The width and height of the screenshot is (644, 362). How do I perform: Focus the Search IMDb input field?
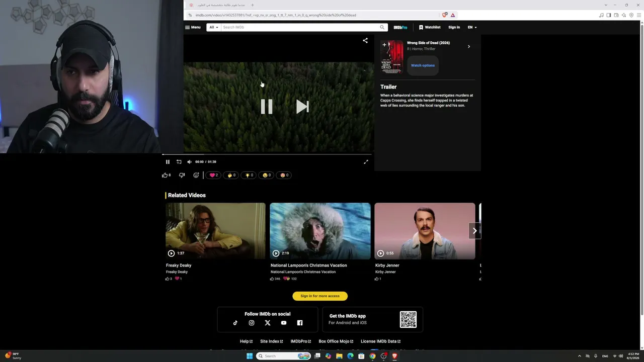(x=299, y=27)
